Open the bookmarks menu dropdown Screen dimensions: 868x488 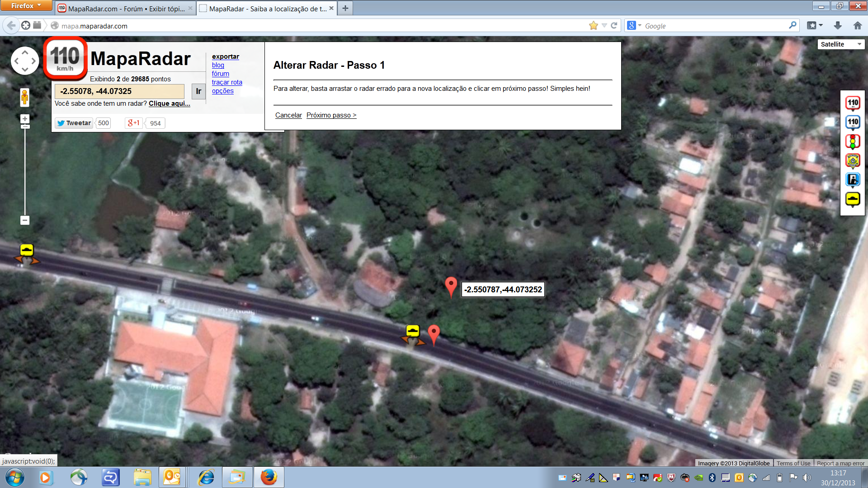click(815, 26)
